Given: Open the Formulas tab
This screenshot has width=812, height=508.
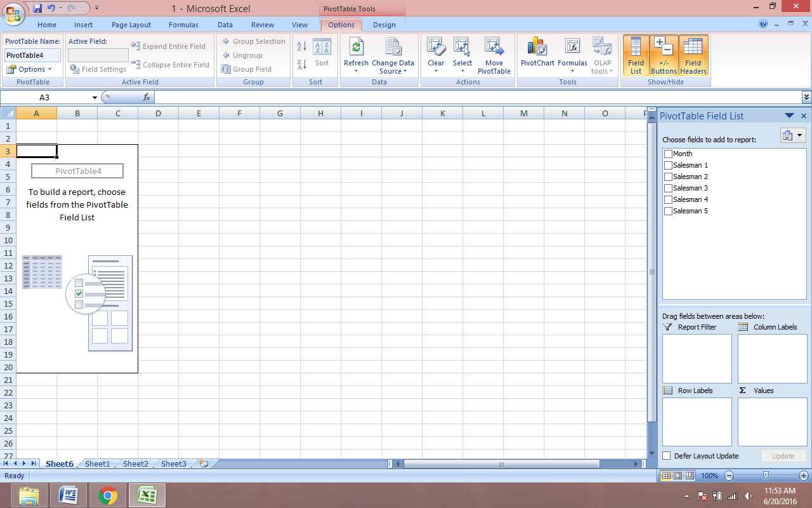Looking at the screenshot, I should [183, 25].
